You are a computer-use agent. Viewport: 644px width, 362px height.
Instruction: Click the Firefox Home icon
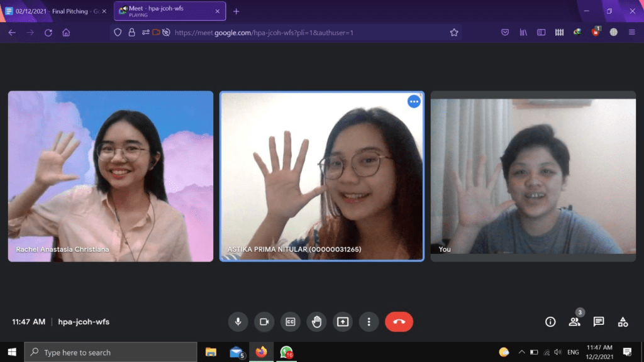click(66, 33)
